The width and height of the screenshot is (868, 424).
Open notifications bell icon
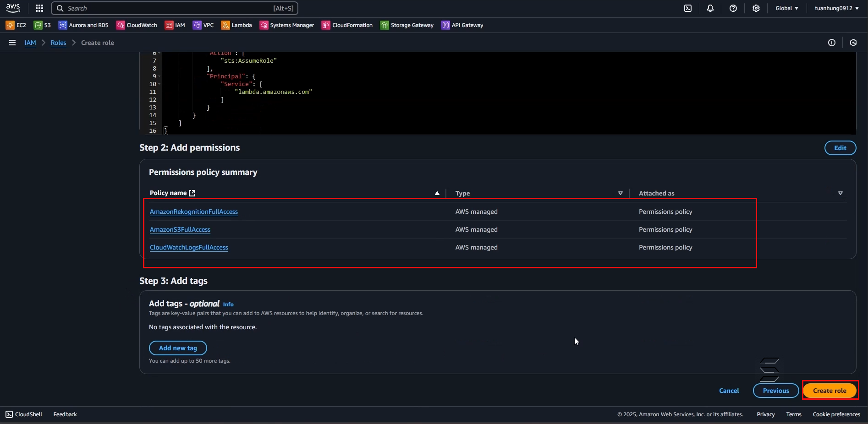[710, 8]
